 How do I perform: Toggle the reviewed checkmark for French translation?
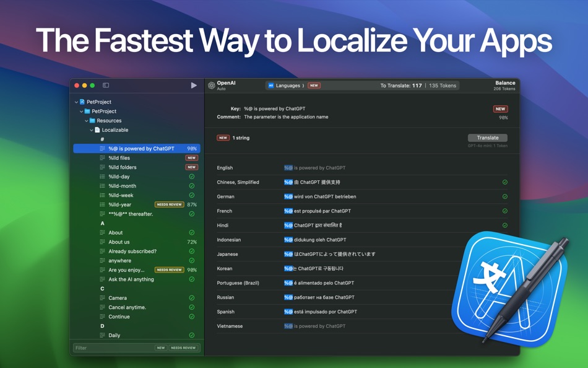[x=504, y=211]
